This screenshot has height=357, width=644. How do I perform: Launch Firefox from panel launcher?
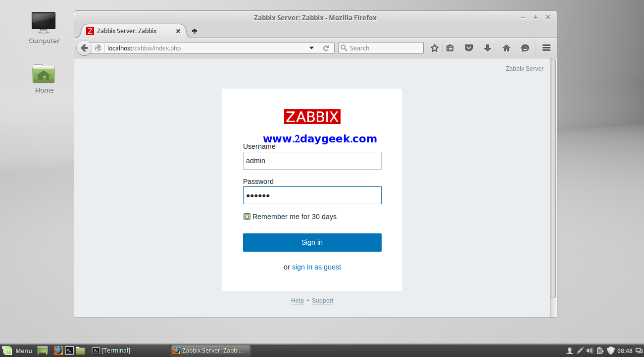pyautogui.click(x=58, y=351)
